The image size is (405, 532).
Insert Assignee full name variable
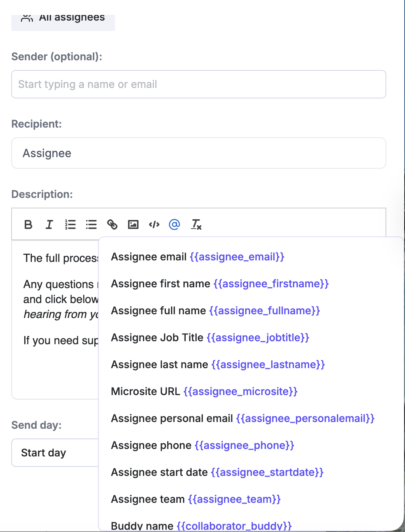pos(216,311)
